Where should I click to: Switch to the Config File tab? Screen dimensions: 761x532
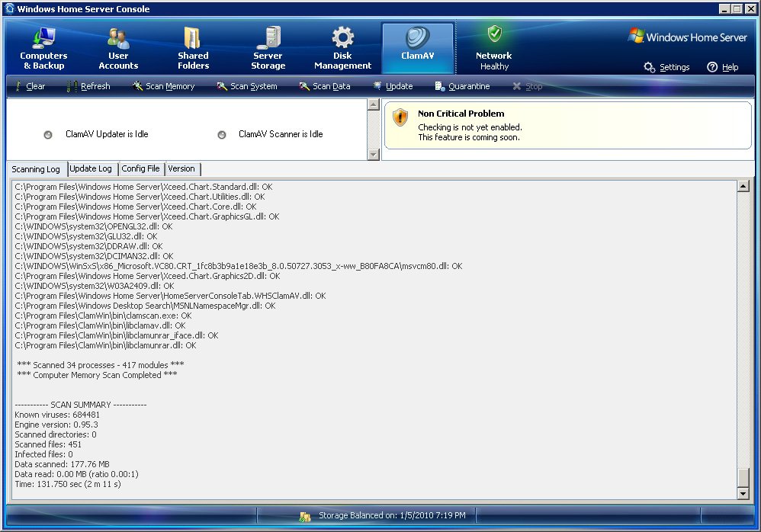coord(141,168)
